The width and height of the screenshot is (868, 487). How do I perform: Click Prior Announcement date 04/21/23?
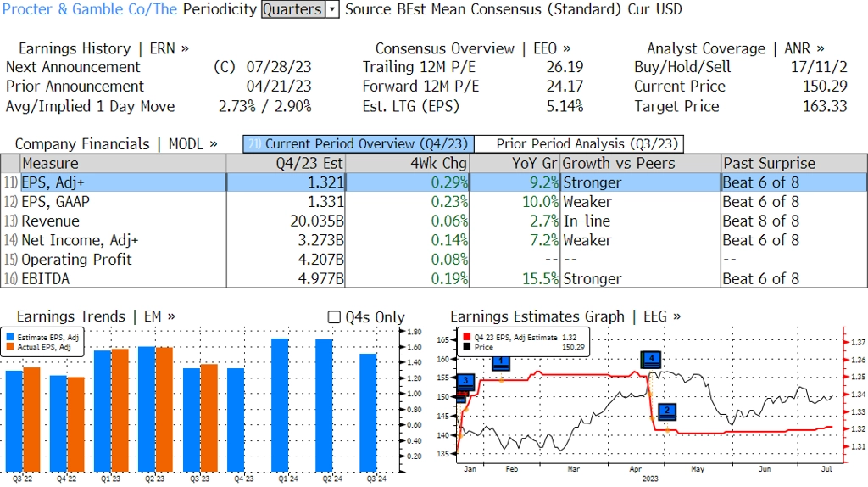[279, 87]
